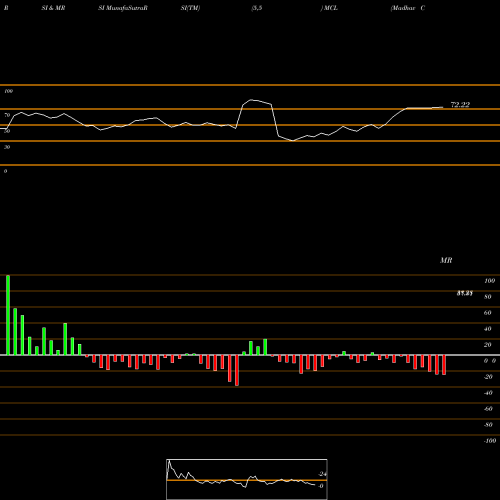Click the '30' level label on RSI axis
The height and width of the screenshot is (500, 500).
click(7, 147)
